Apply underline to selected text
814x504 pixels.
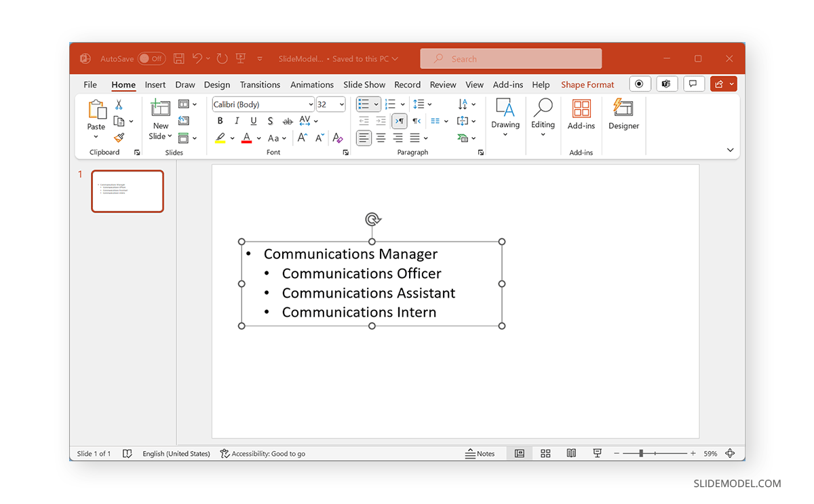click(252, 121)
